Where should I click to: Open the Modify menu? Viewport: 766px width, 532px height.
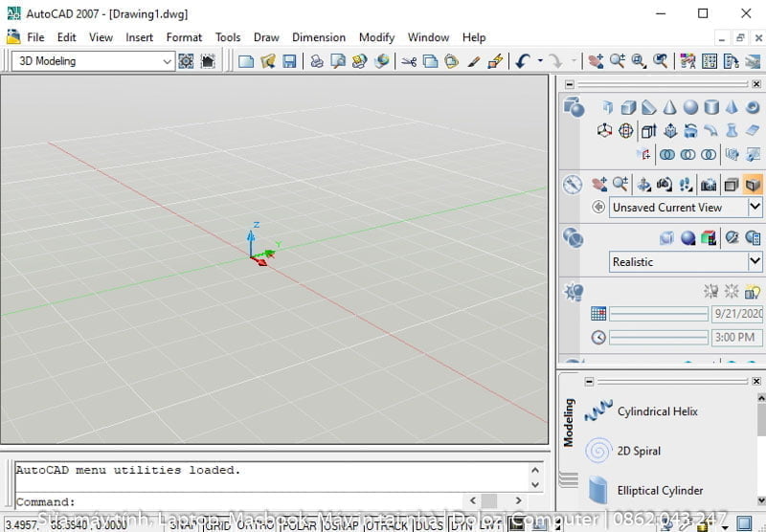click(x=376, y=37)
